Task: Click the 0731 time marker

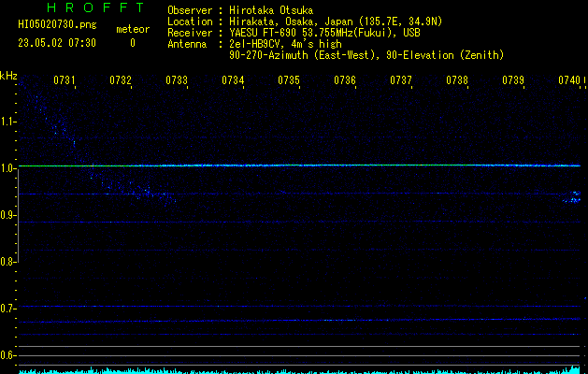Action: (65, 80)
